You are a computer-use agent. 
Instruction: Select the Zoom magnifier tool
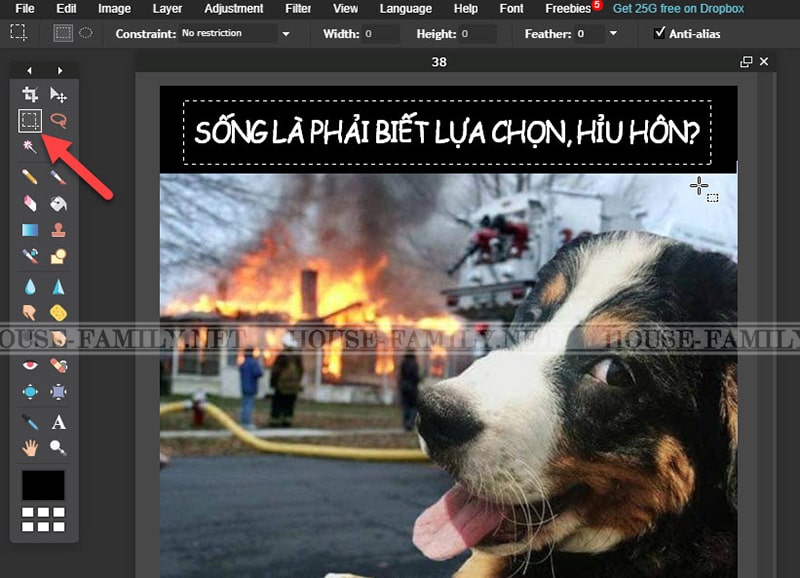(x=58, y=448)
